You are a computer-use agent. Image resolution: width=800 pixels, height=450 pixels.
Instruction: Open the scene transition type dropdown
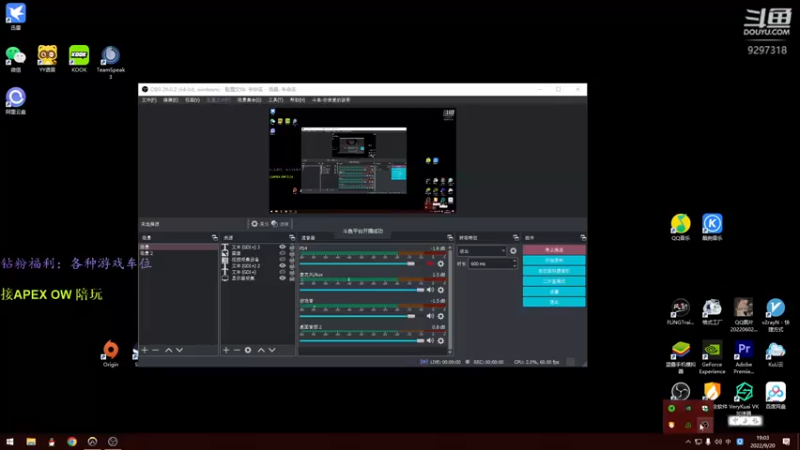point(482,251)
